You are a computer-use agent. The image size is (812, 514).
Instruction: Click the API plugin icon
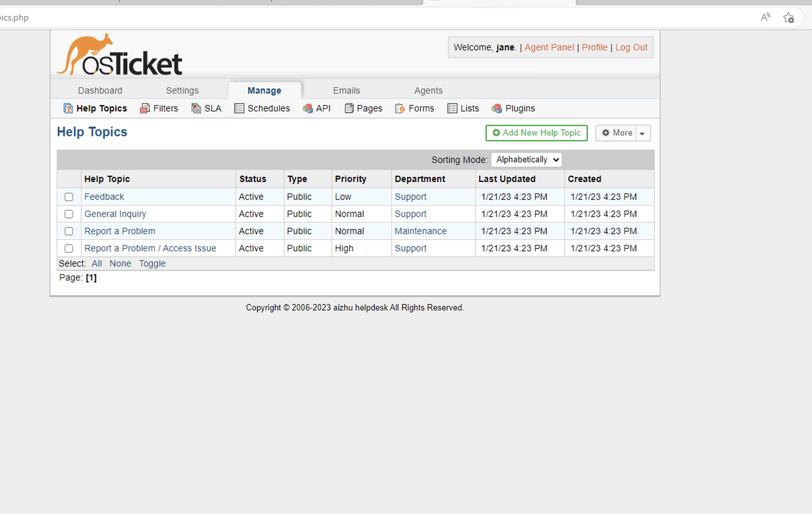click(x=308, y=108)
